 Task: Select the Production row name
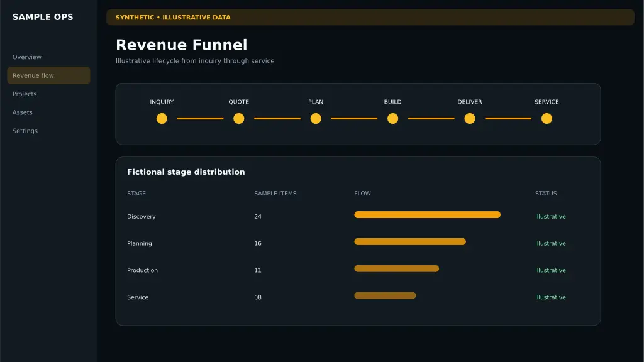click(x=142, y=270)
